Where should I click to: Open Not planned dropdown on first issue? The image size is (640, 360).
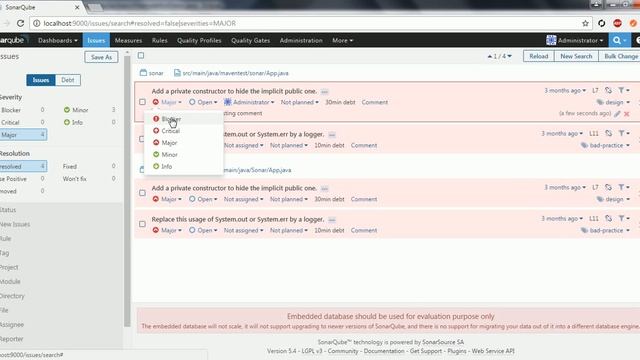pos(300,102)
